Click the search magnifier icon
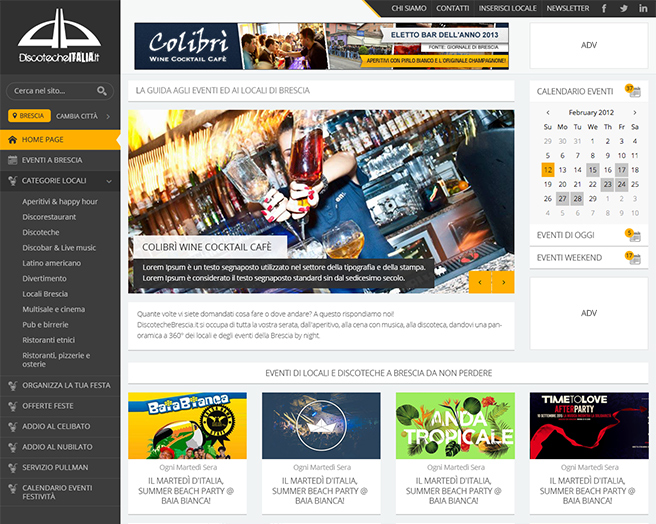 pos(102,91)
